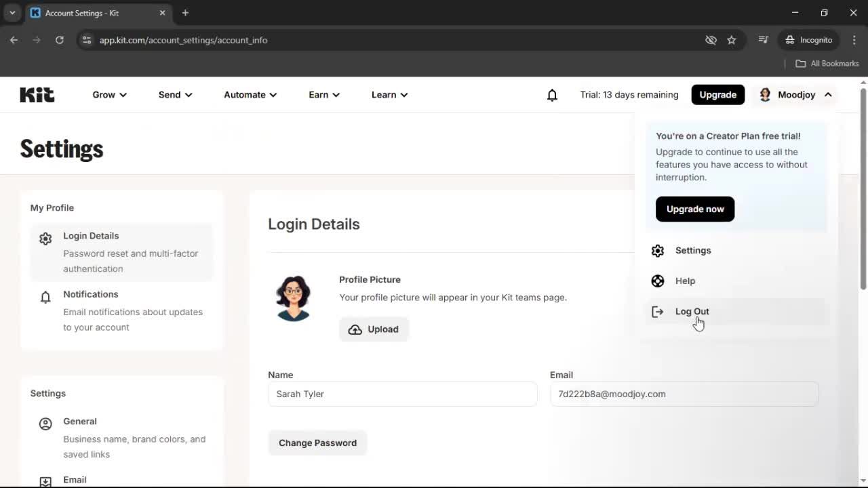Image resolution: width=868 pixels, height=488 pixels.
Task: Open the Learn menu
Action: (x=389, y=95)
